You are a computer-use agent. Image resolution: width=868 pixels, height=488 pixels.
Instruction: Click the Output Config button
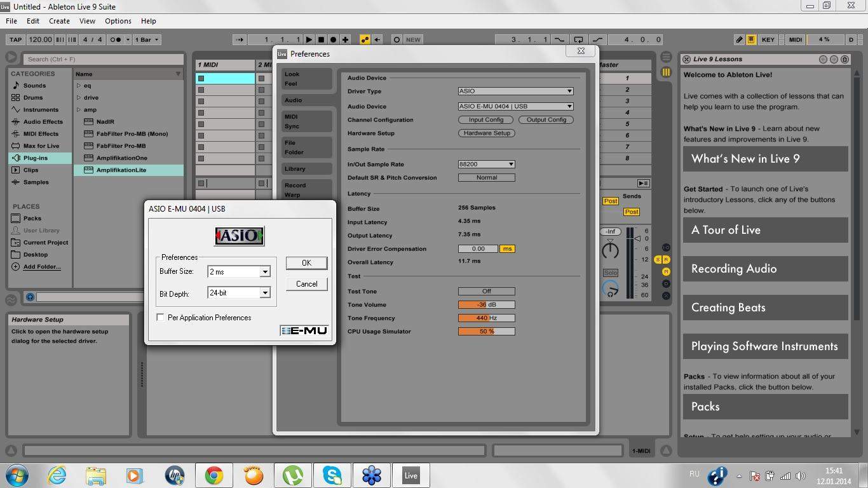[546, 120]
